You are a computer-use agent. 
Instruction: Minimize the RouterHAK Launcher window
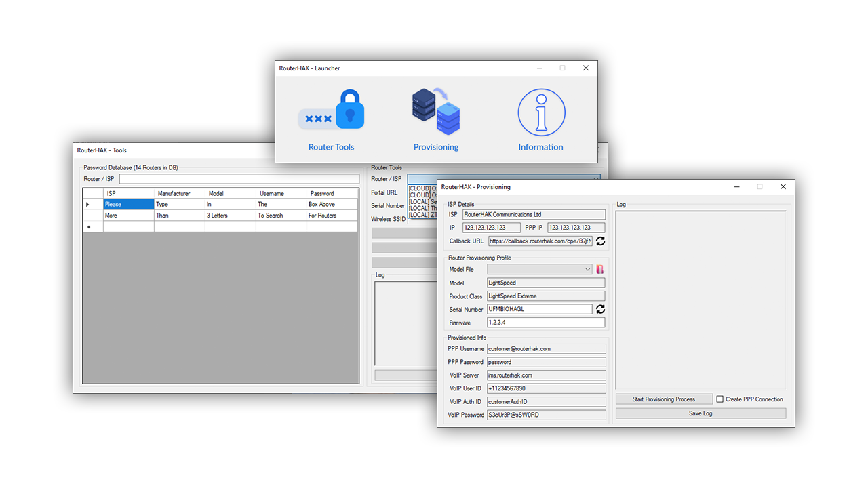click(x=539, y=68)
